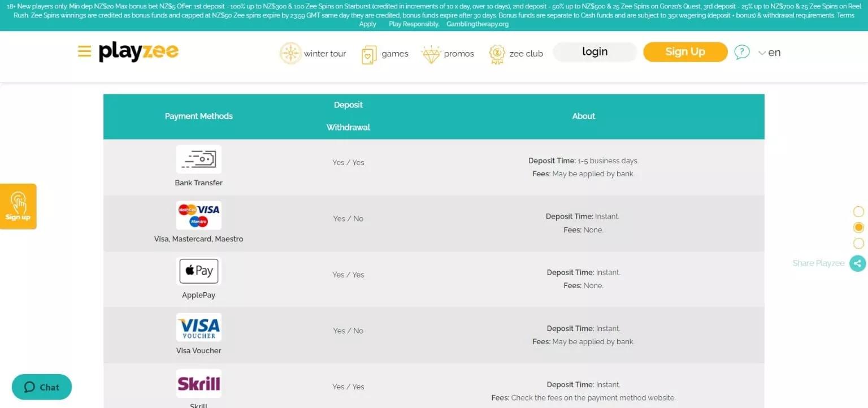Open the Gamblingtherapy.org link
This screenshot has width=868, height=408.
[478, 24]
